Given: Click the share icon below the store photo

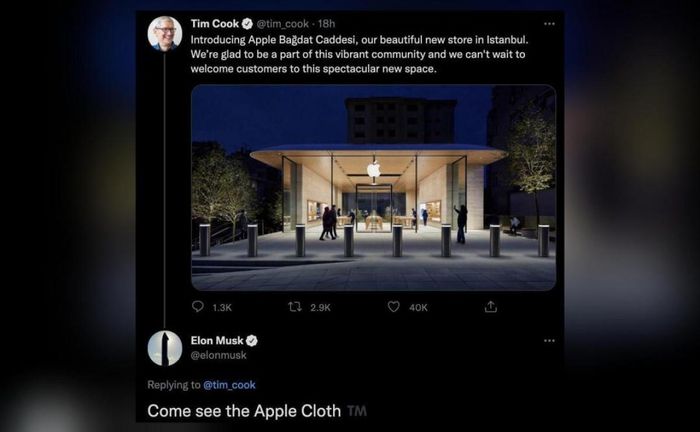Looking at the screenshot, I should tap(490, 307).
